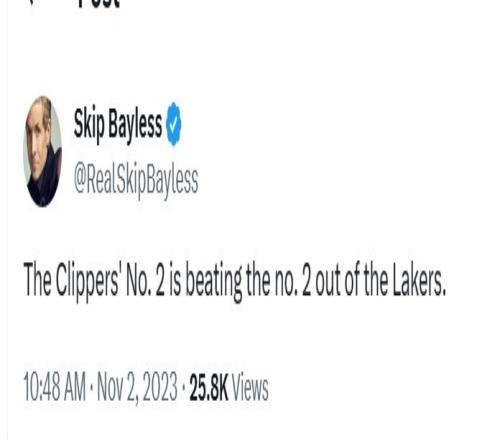Click the face in the avatar
500x440 pixels.
[37, 135]
